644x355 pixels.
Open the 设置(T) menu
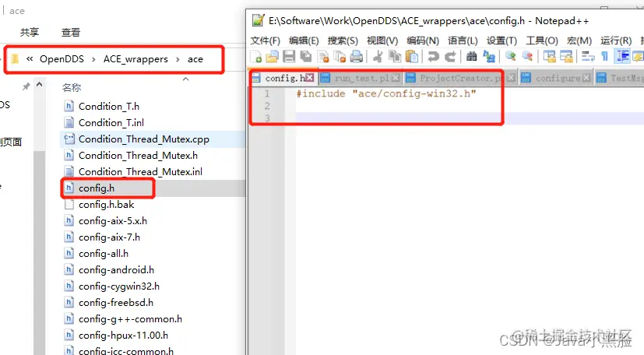tap(502, 40)
